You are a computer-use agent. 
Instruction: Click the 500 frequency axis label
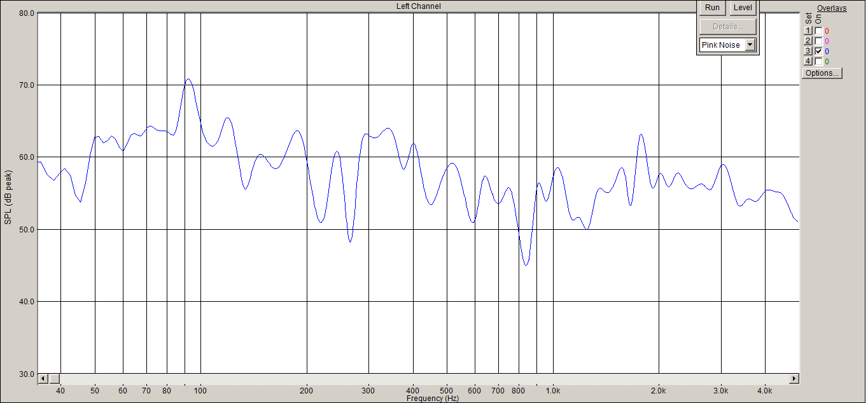click(x=447, y=391)
